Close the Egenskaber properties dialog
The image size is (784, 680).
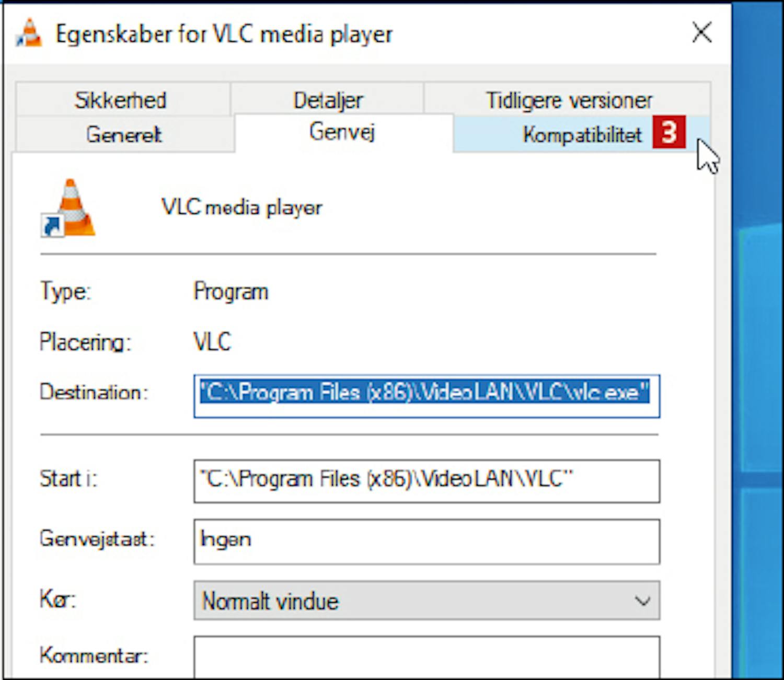tap(701, 33)
